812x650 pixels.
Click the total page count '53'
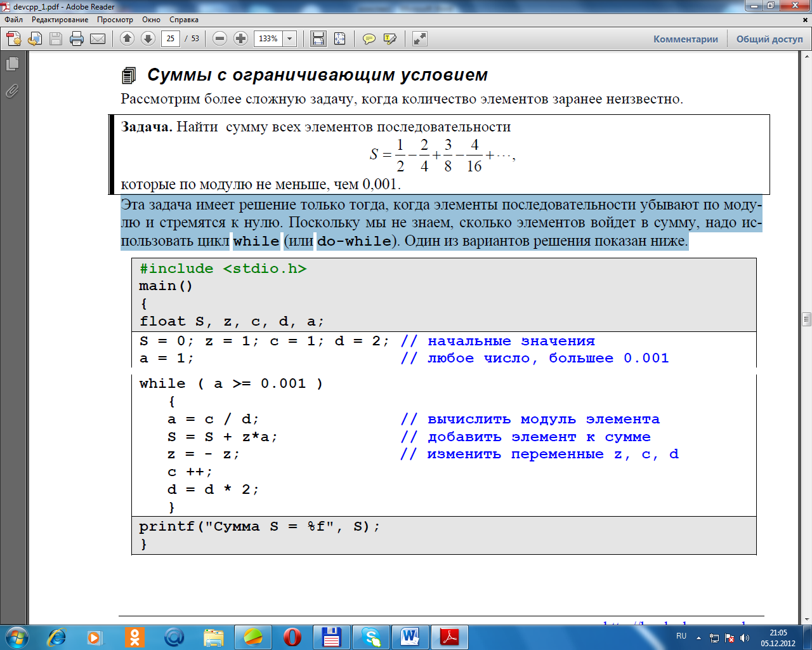(x=195, y=39)
